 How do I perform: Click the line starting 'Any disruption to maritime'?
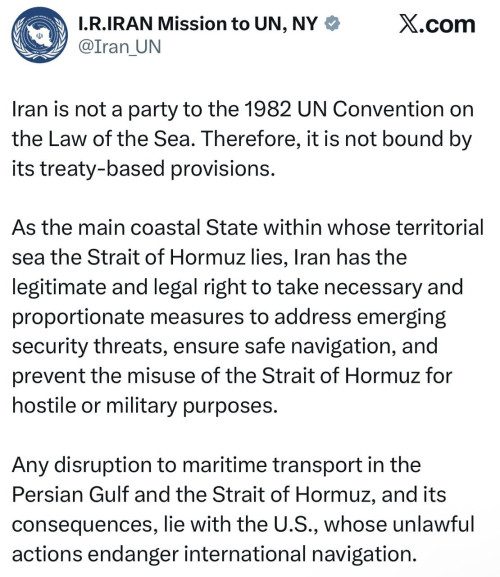(x=216, y=466)
